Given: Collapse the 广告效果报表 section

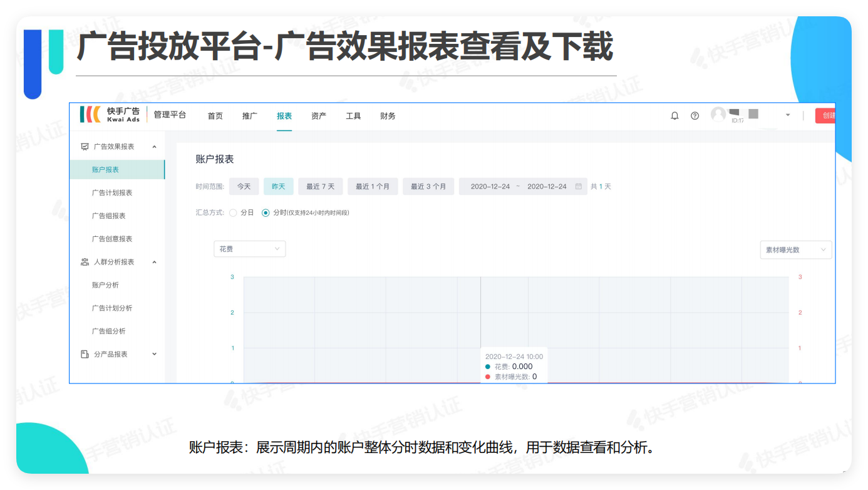Looking at the screenshot, I should (154, 147).
